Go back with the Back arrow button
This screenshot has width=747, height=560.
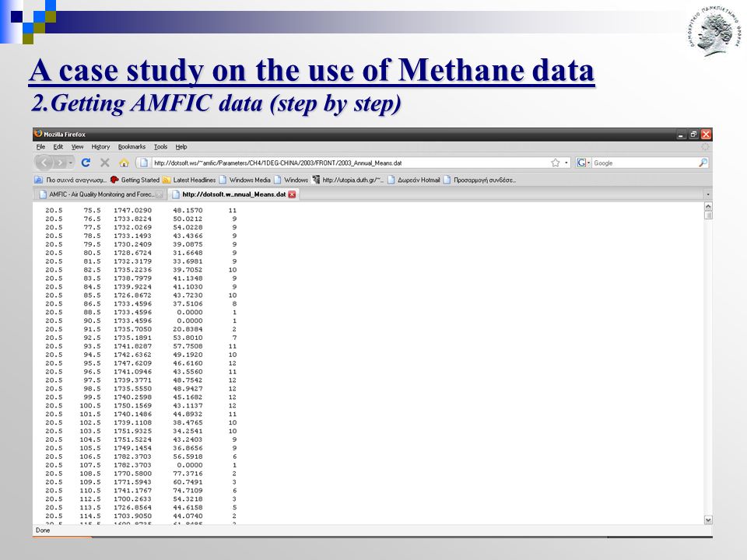[x=44, y=163]
